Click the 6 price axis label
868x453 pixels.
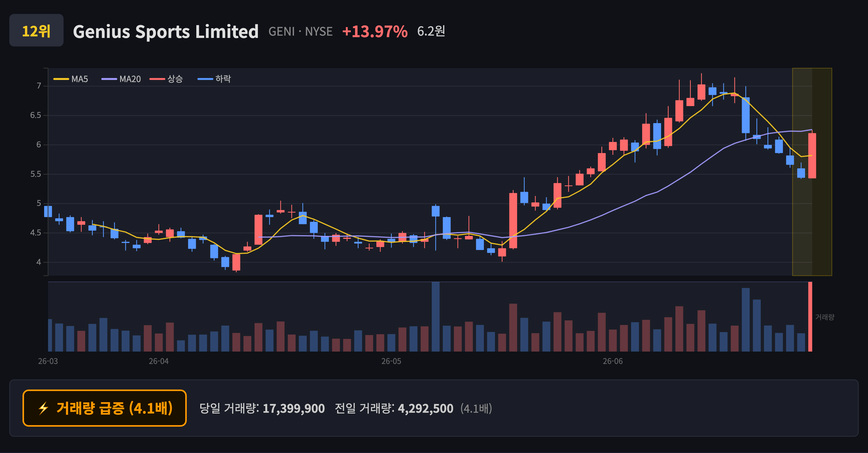coord(39,145)
